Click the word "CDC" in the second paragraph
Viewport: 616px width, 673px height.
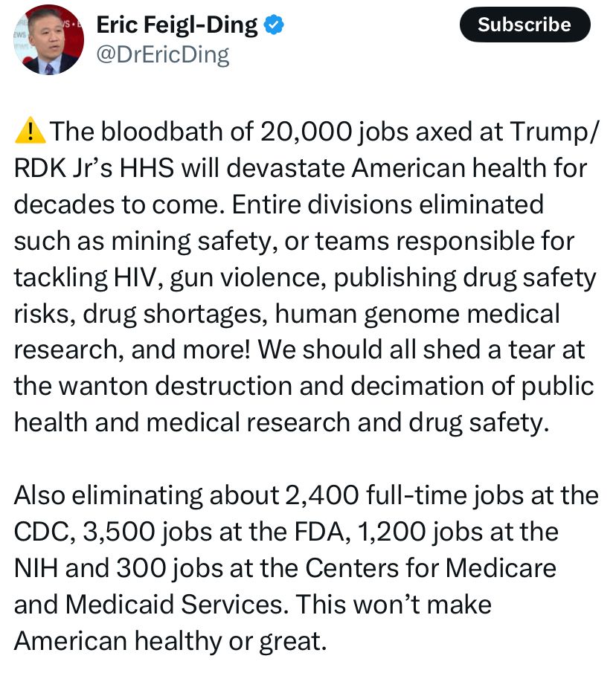click(x=41, y=532)
